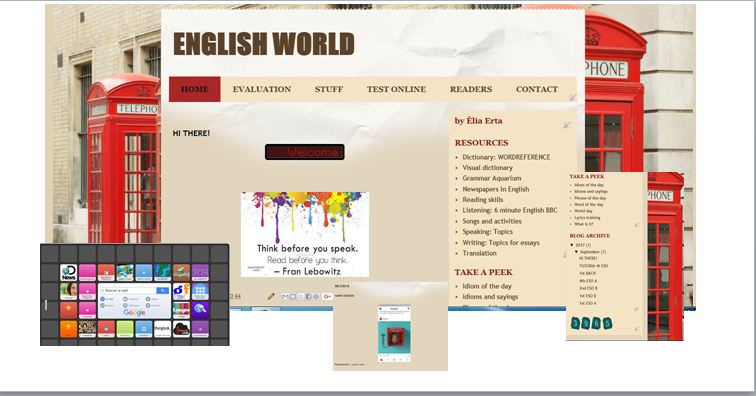The image size is (756, 396).
Task: Open the CONTACT menu item
Action: [x=537, y=89]
